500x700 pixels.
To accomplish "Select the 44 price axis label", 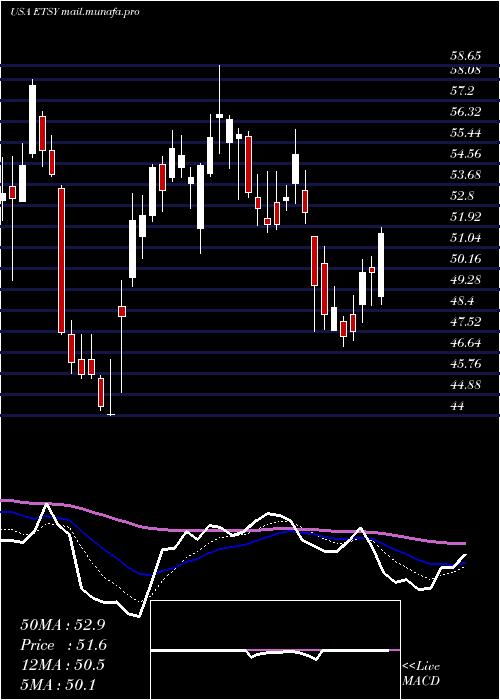I will (458, 406).
